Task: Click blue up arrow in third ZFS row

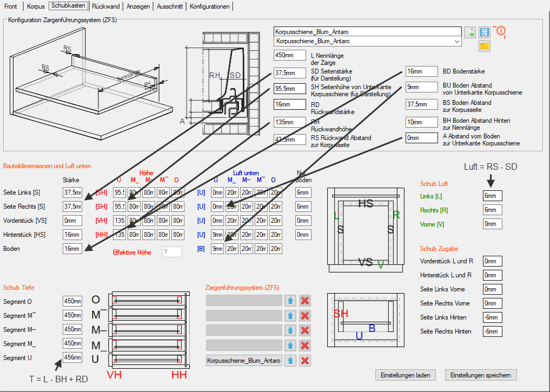Action: [290, 330]
